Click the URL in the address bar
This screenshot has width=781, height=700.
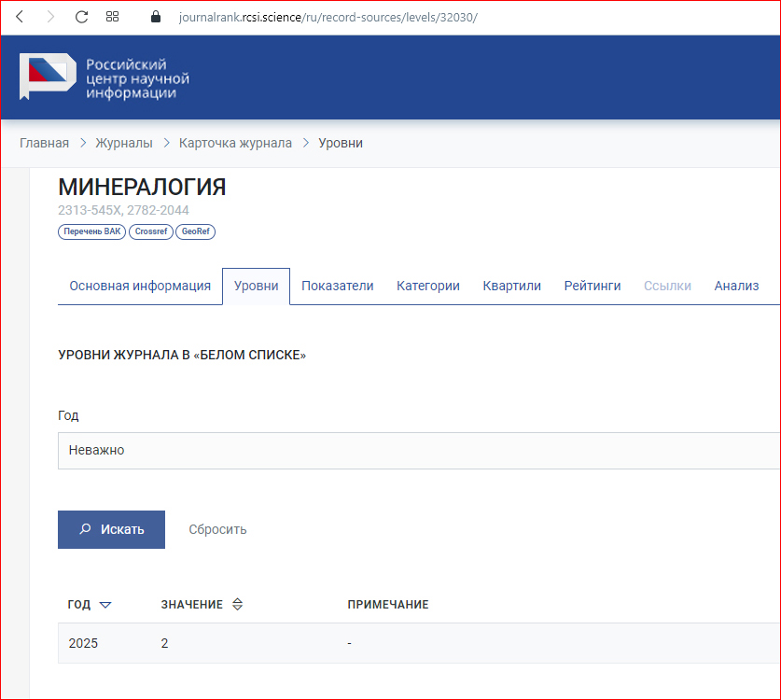pos(328,18)
